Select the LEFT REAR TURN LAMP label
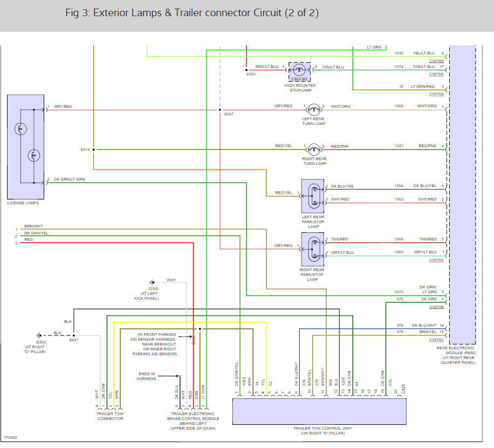Image resolution: width=494 pixels, height=448 pixels. coord(313,121)
